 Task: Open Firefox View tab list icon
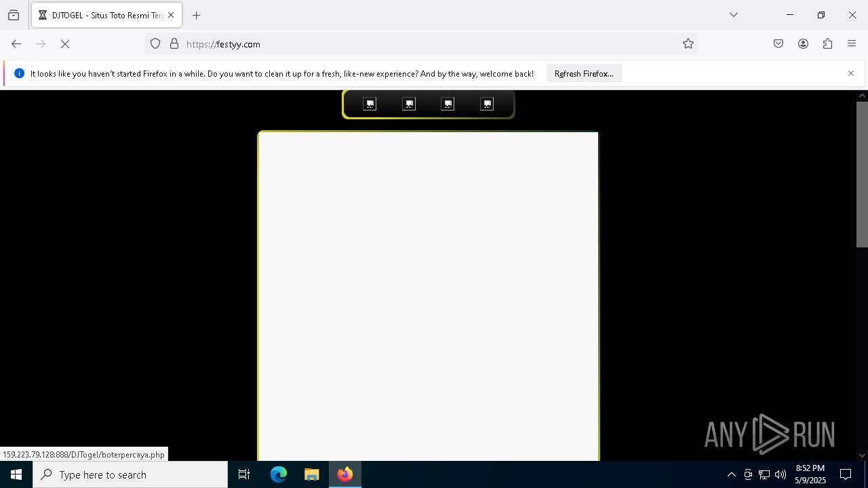point(14,15)
